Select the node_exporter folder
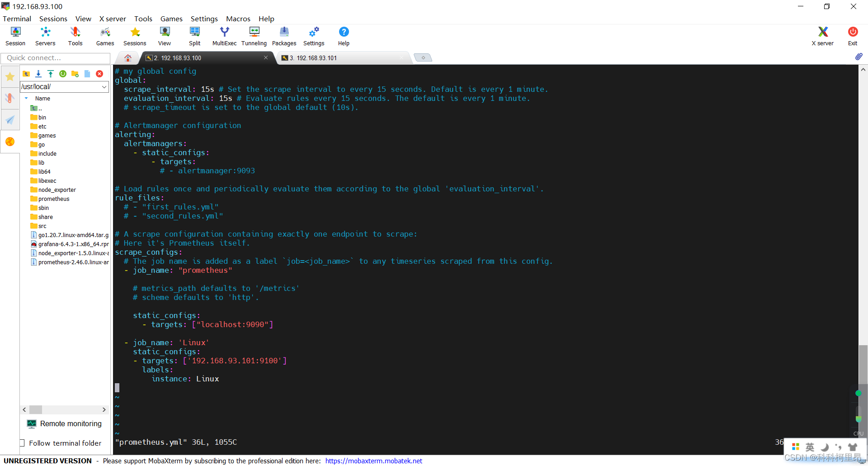The height and width of the screenshot is (466, 868). click(x=53, y=190)
